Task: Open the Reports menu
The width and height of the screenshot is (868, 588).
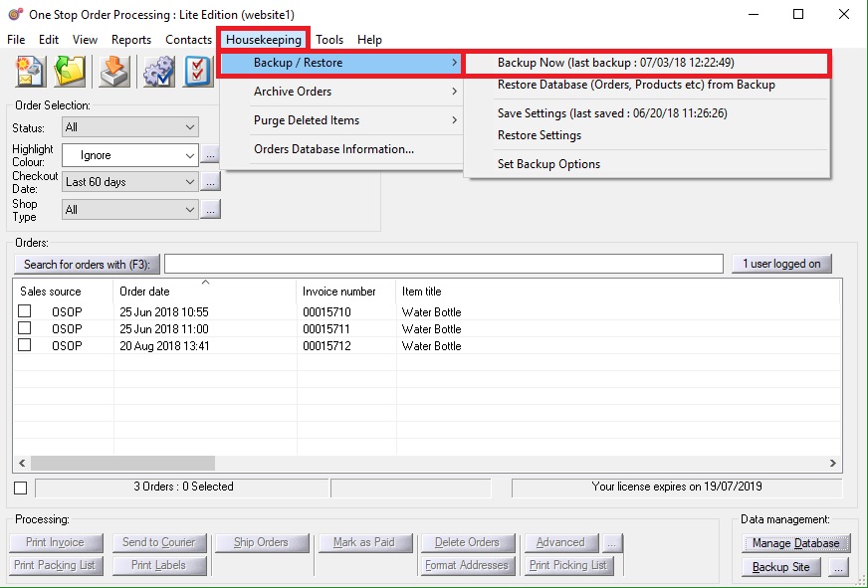Action: point(131,39)
